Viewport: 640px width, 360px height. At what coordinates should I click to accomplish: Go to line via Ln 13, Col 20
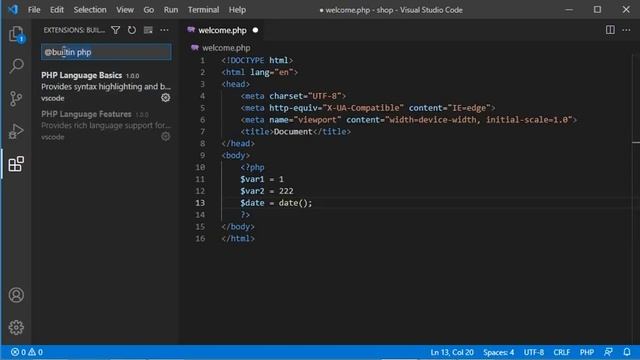(452, 352)
